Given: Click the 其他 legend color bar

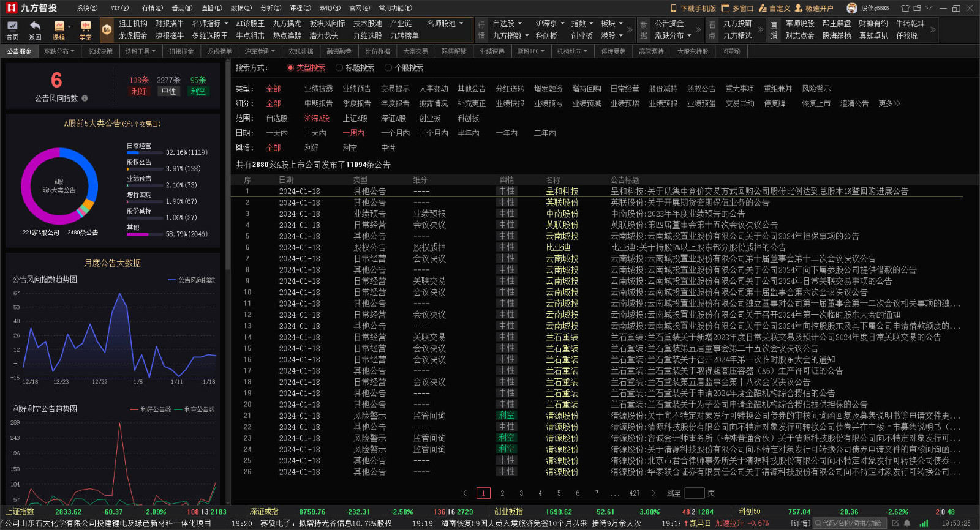Looking at the screenshot, I should pyautogui.click(x=145, y=234).
